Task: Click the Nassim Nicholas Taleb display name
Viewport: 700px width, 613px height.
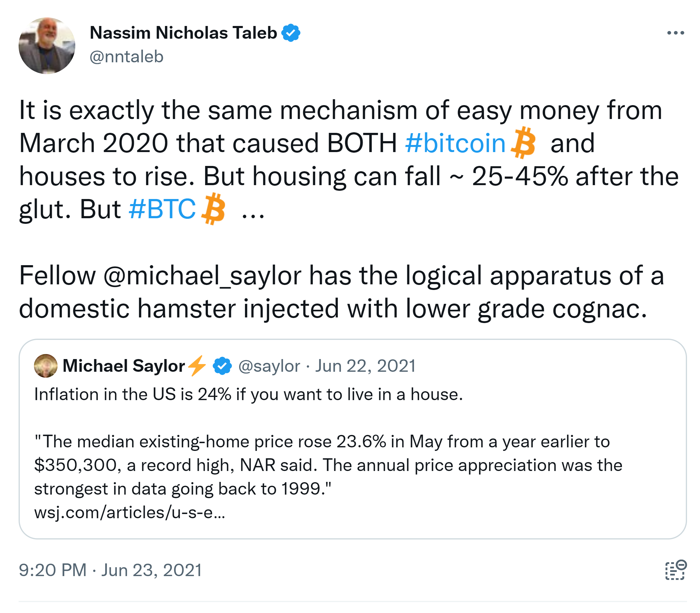Action: tap(183, 33)
